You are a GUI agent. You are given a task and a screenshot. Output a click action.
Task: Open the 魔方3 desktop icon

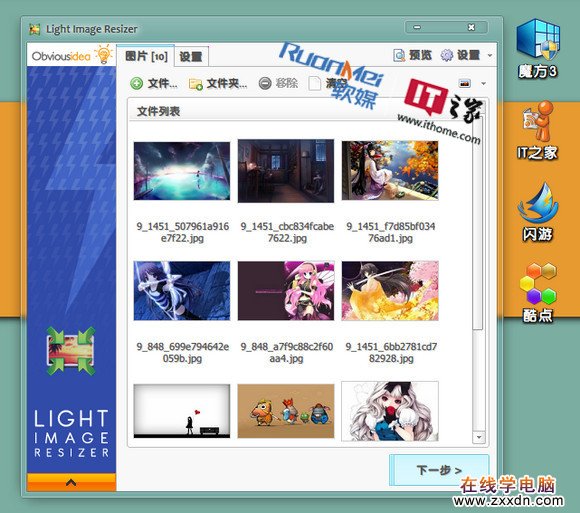(x=538, y=49)
